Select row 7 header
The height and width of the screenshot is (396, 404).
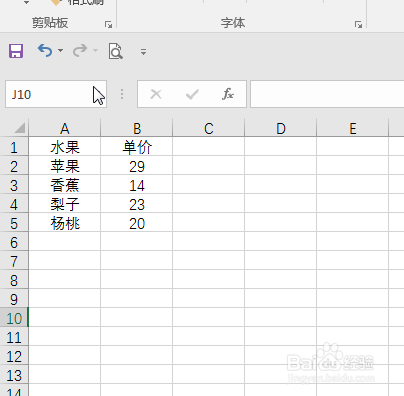pos(14,261)
